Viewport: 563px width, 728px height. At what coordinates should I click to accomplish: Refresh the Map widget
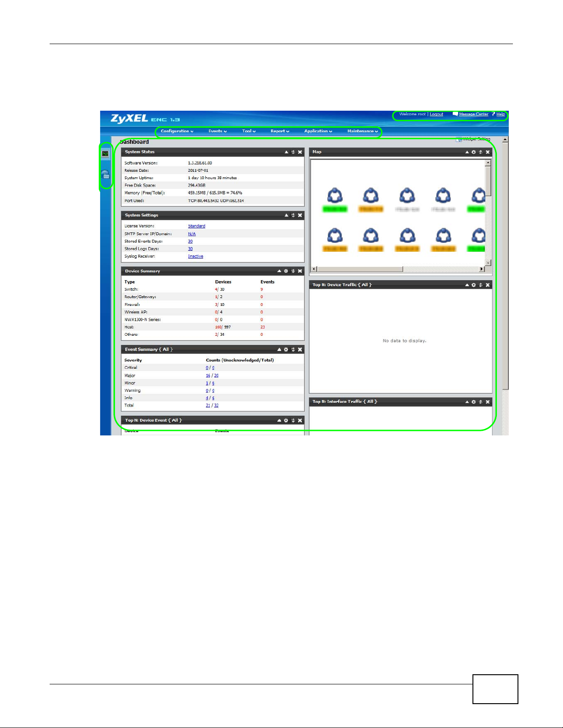[481, 152]
